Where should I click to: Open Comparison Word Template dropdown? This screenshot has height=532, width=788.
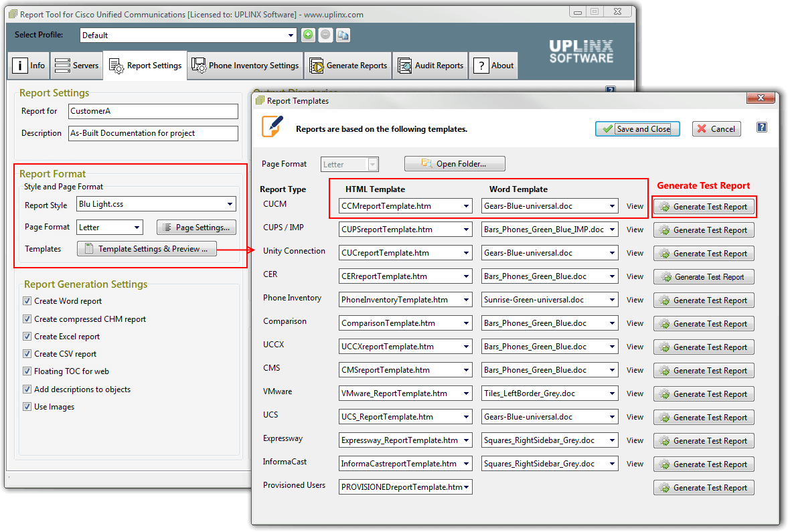coord(612,323)
